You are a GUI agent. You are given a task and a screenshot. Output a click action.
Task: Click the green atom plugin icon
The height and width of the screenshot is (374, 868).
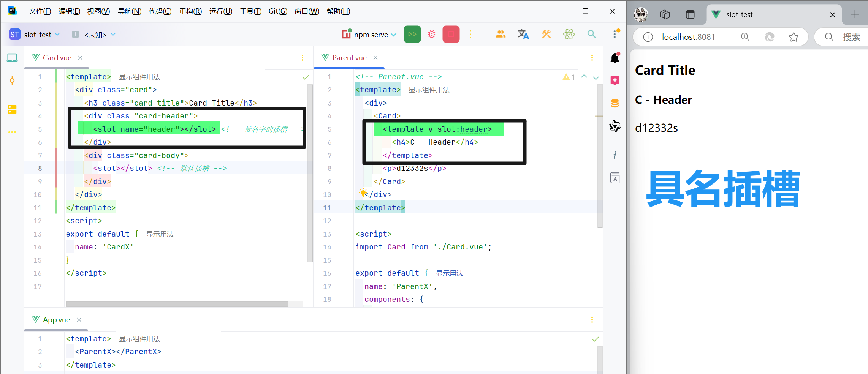569,34
